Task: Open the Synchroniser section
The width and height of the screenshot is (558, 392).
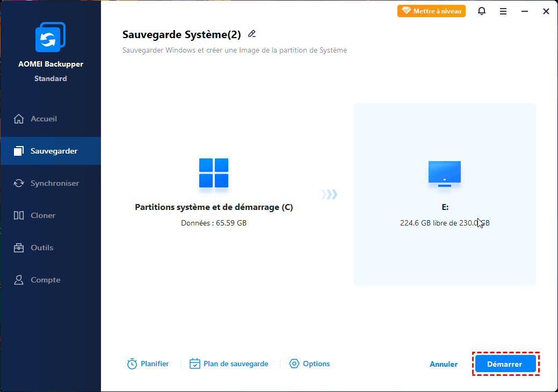Action: pyautogui.click(x=50, y=183)
